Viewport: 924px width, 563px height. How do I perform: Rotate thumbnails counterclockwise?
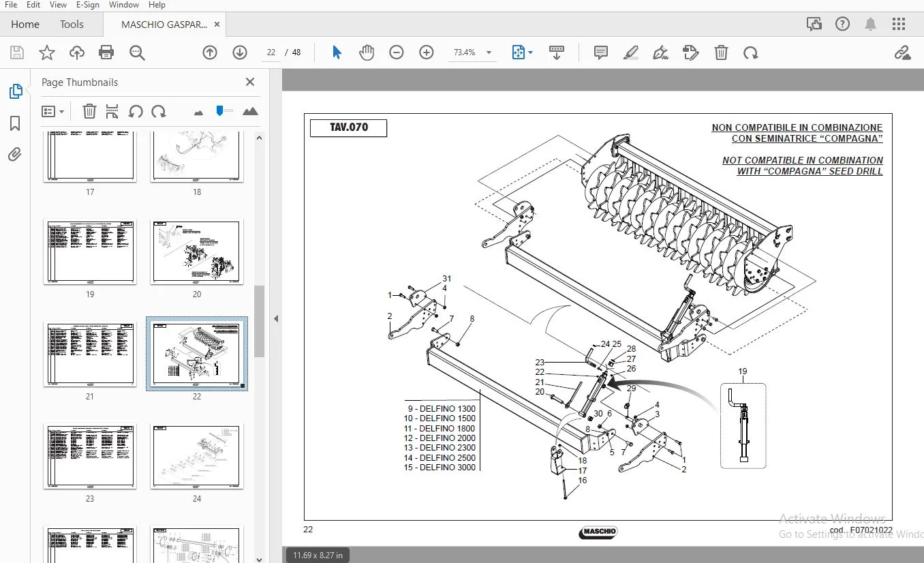pyautogui.click(x=136, y=111)
